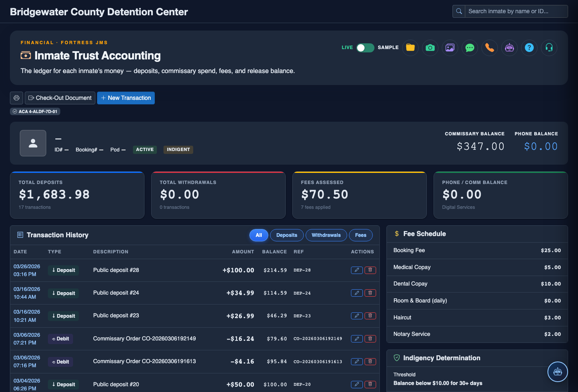This screenshot has width=578, height=392.
Task: Open the 03/16/2026 10:44 AM date link
Action: (x=27, y=293)
